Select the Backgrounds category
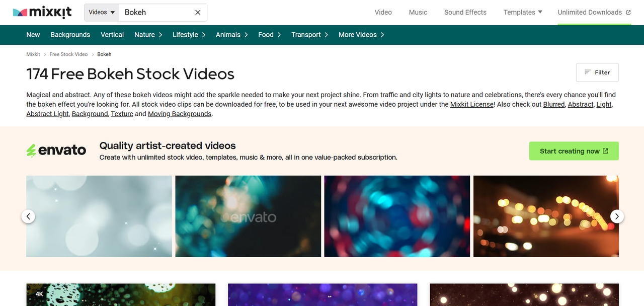 (x=70, y=35)
